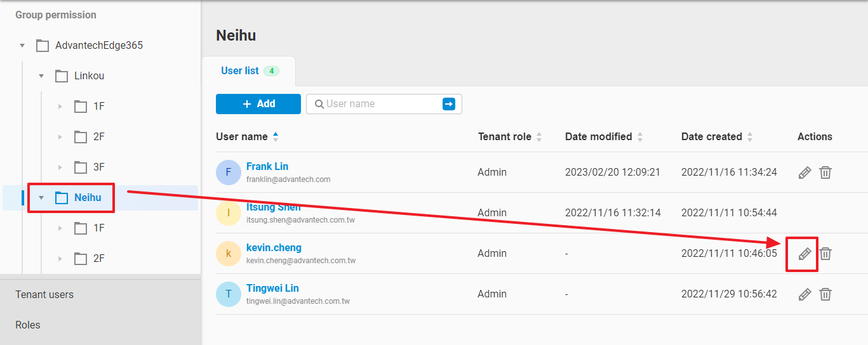Remove Tingwei Lin with the trash icon

tap(825, 294)
